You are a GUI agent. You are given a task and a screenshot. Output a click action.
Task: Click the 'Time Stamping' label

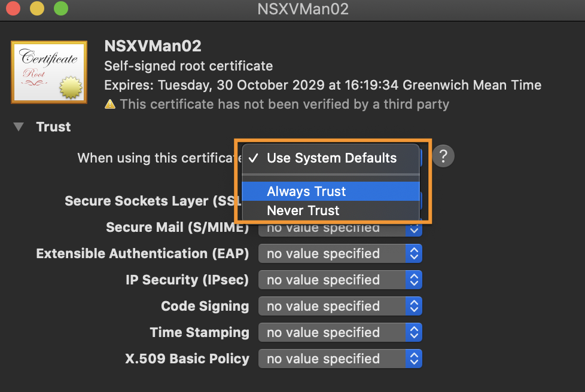[x=199, y=332]
